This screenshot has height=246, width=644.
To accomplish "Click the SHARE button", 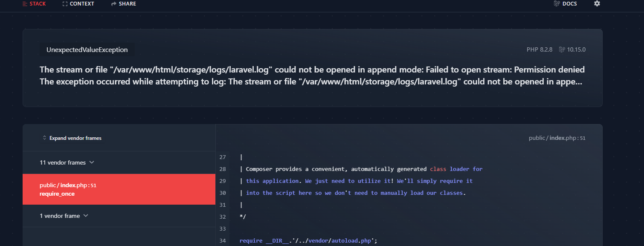I will (123, 3).
